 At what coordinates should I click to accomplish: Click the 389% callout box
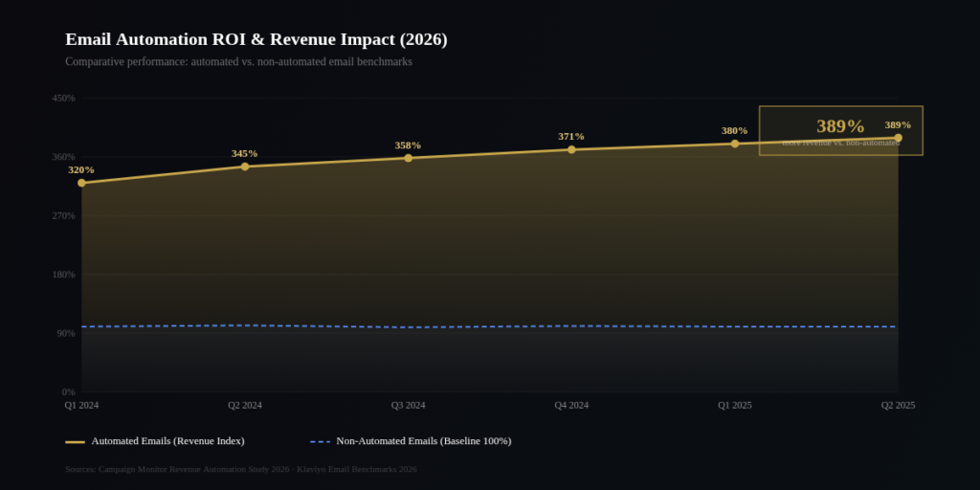pyautogui.click(x=841, y=130)
